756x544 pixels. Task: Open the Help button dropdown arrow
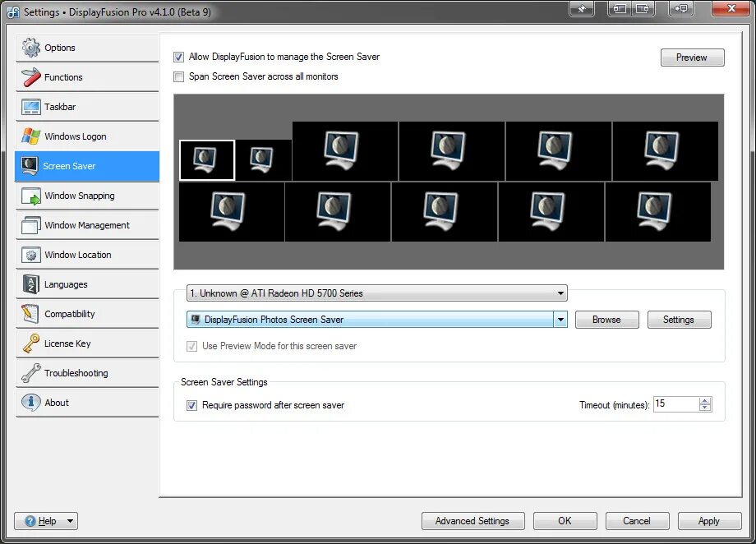[71, 521]
